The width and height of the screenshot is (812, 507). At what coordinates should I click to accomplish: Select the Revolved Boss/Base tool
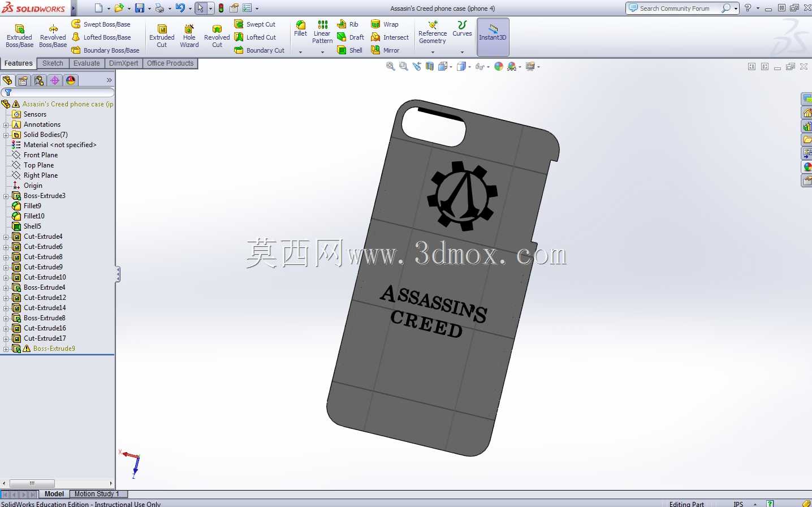click(x=53, y=36)
